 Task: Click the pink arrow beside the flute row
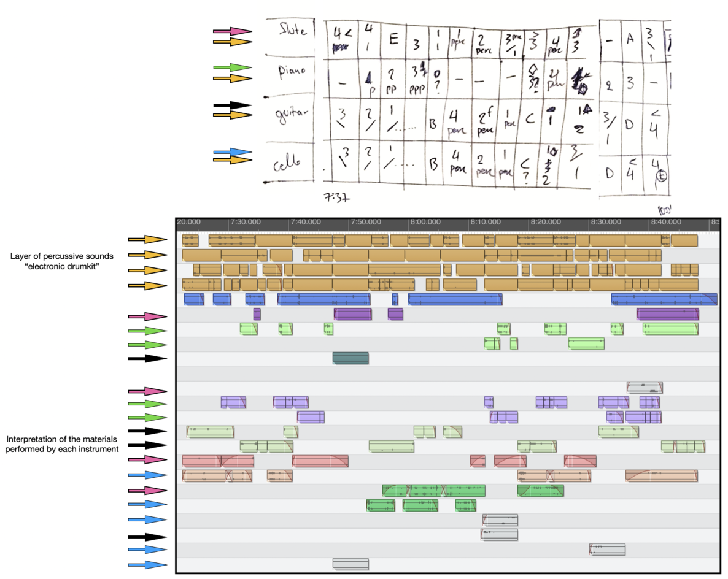(x=232, y=31)
